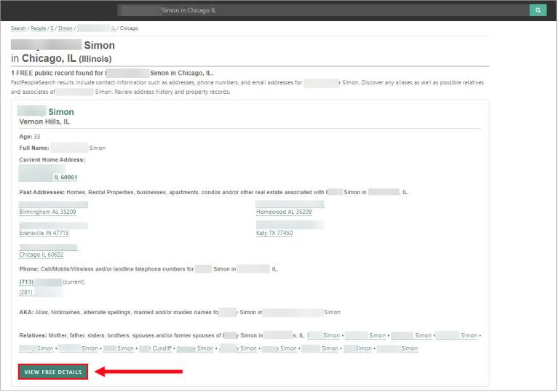Select the S breadcrumb link

52,28
